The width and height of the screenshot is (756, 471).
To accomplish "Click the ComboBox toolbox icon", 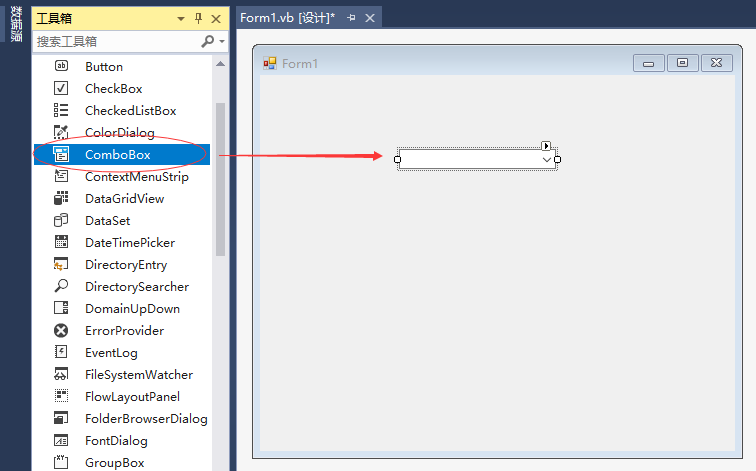I will [61, 154].
